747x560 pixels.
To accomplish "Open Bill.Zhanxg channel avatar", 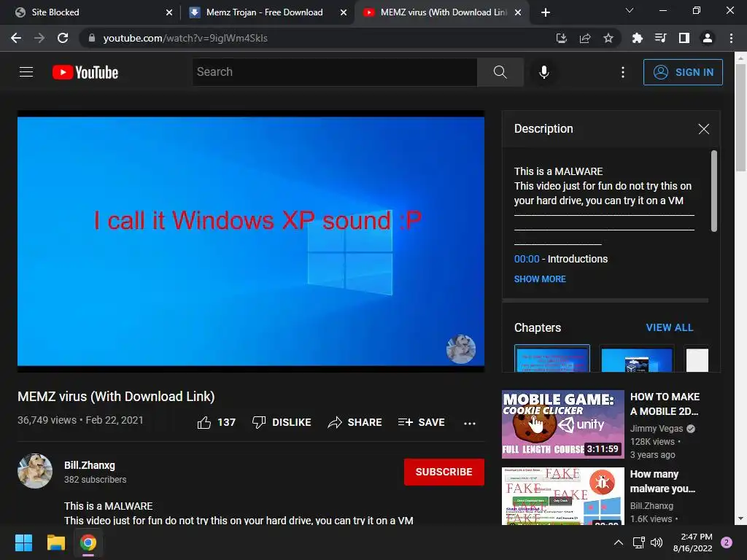I will coord(35,471).
